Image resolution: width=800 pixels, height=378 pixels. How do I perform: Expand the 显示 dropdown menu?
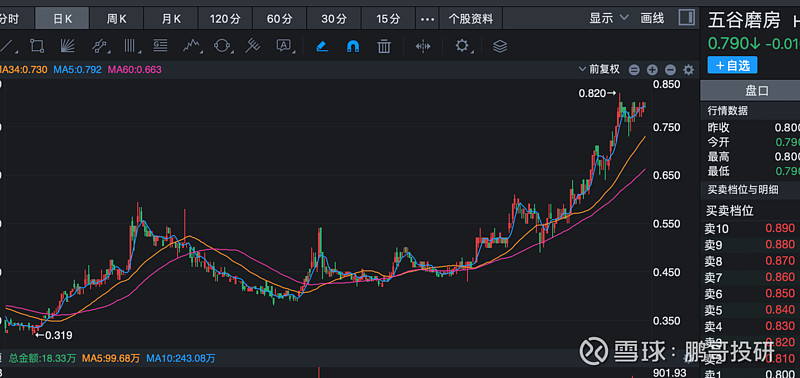coord(609,19)
